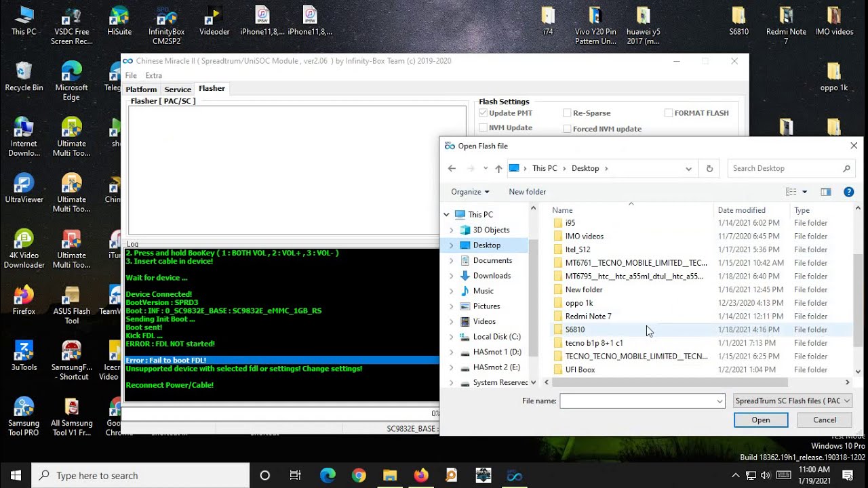Switch to the Service tab
868x488 pixels.
pos(178,89)
